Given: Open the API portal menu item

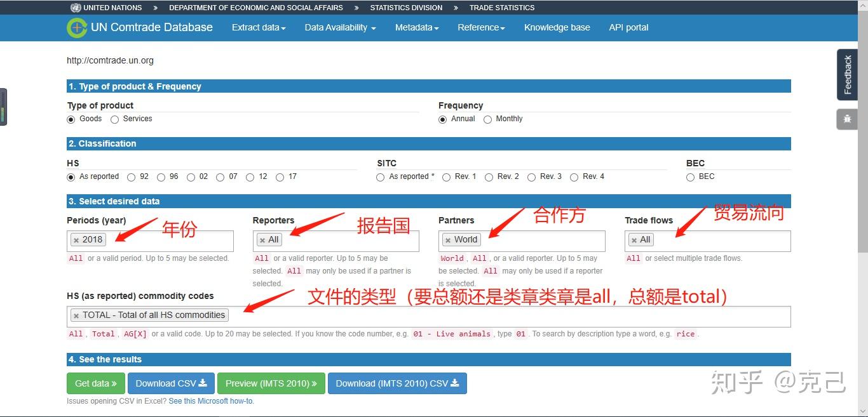Looking at the screenshot, I should pos(628,27).
